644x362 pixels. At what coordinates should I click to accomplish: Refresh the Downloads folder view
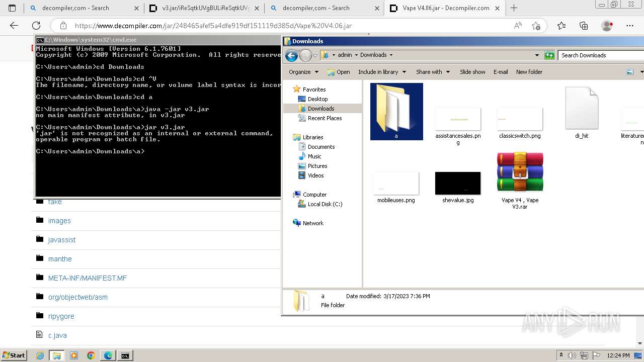pyautogui.click(x=549, y=55)
